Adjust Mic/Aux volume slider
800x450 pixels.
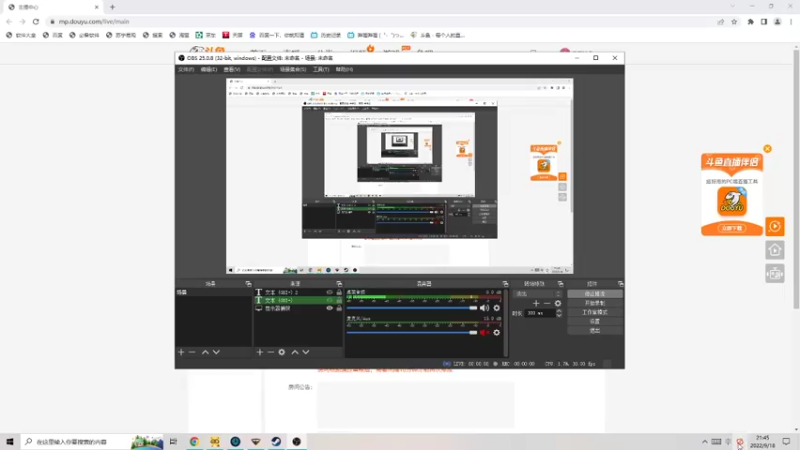[412, 333]
